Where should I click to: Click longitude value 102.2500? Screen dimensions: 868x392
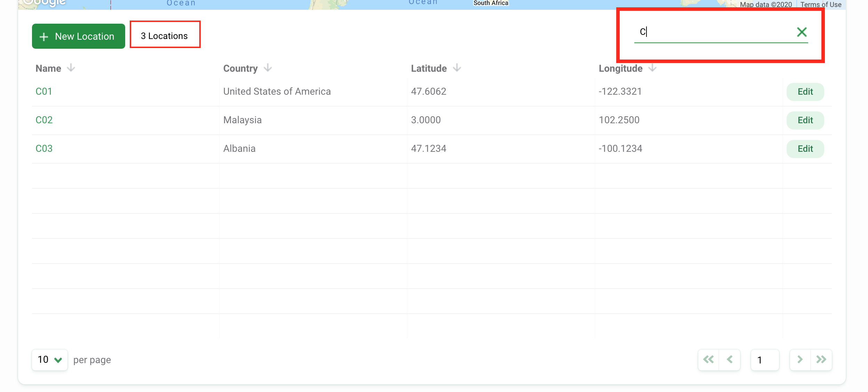pyautogui.click(x=619, y=120)
